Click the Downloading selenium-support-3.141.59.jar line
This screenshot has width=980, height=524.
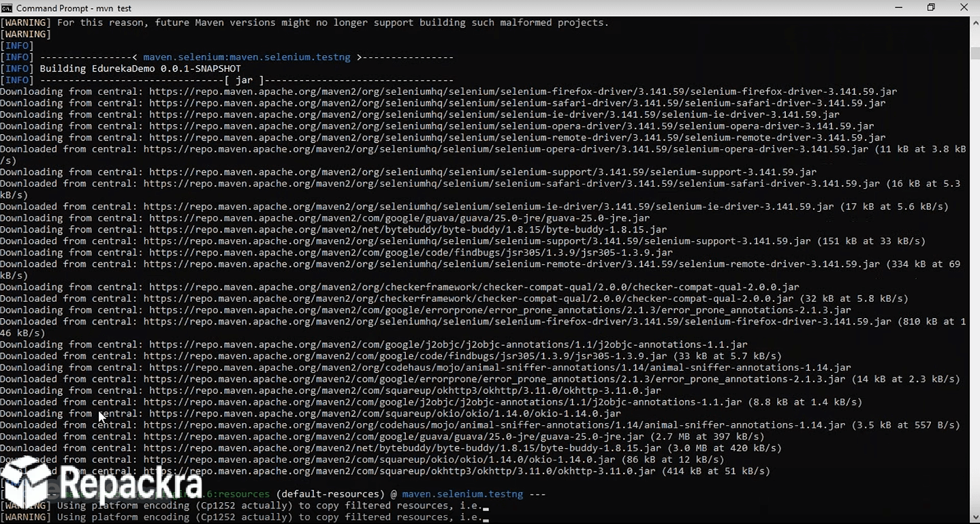tap(409, 172)
